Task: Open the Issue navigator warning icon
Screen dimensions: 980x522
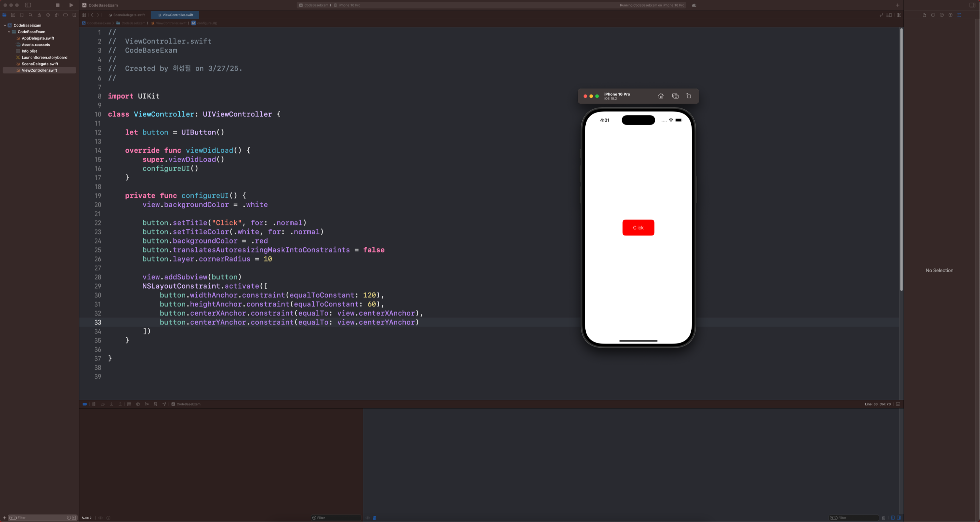Action: [x=39, y=15]
